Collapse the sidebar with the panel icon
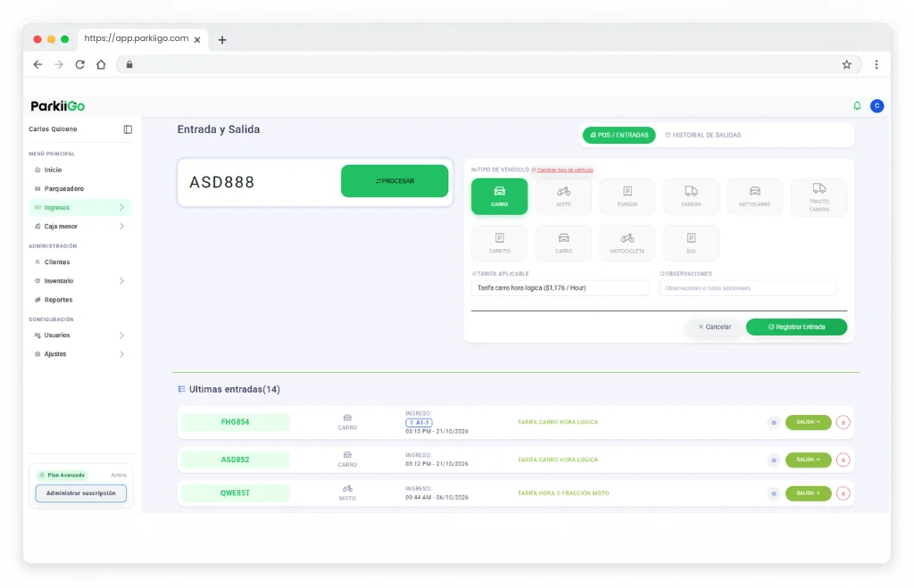This screenshot has height=588, width=914. (128, 129)
